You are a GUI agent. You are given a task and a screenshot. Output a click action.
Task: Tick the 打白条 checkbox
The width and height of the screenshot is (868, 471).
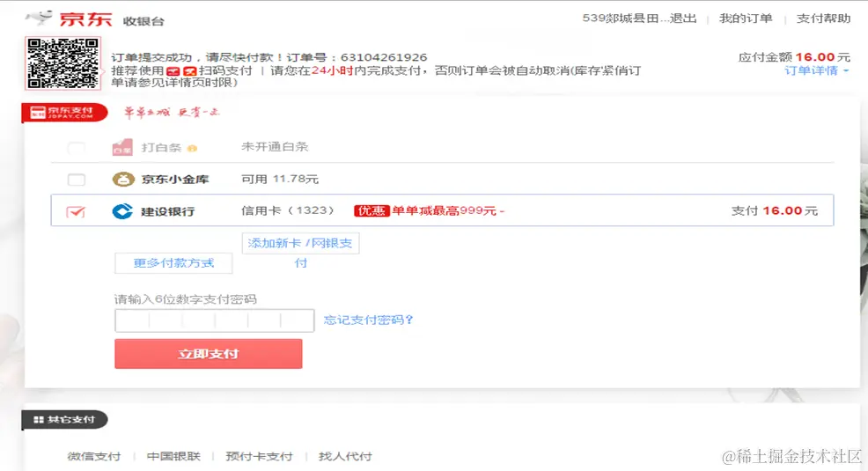(77, 148)
